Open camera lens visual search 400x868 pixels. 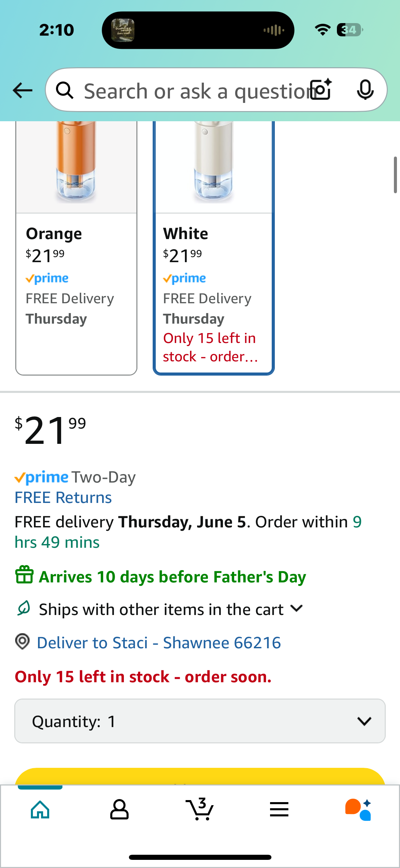pyautogui.click(x=321, y=90)
